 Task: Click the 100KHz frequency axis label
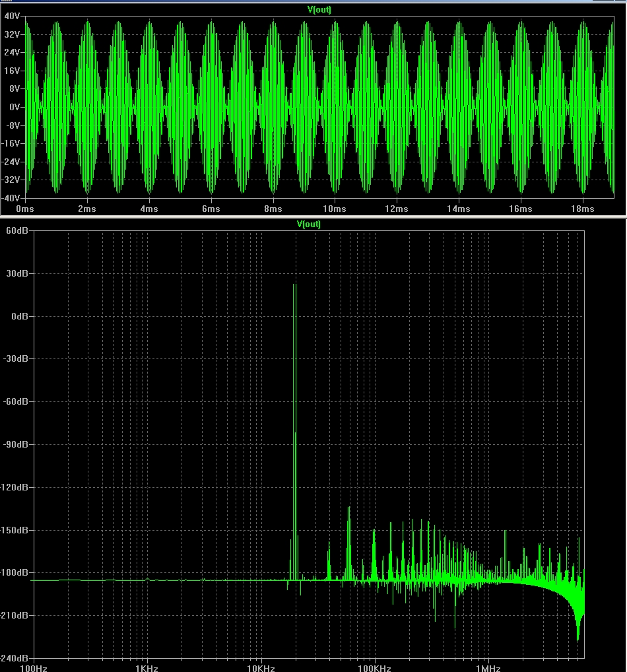pyautogui.click(x=375, y=668)
